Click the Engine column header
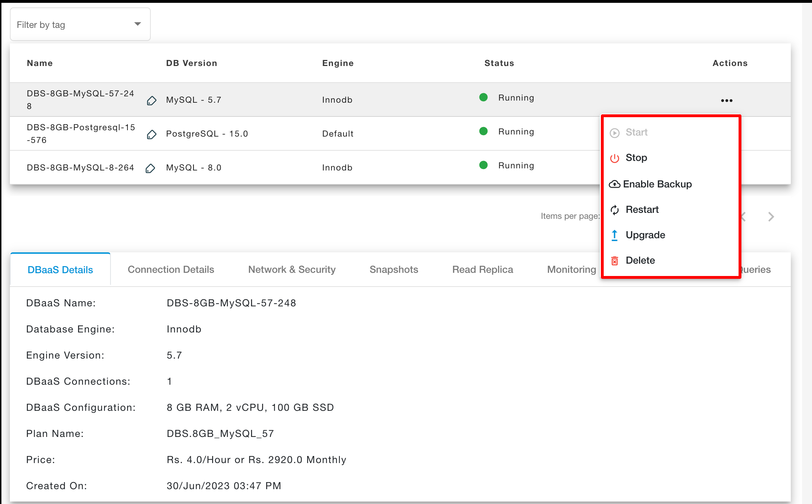 coord(338,63)
